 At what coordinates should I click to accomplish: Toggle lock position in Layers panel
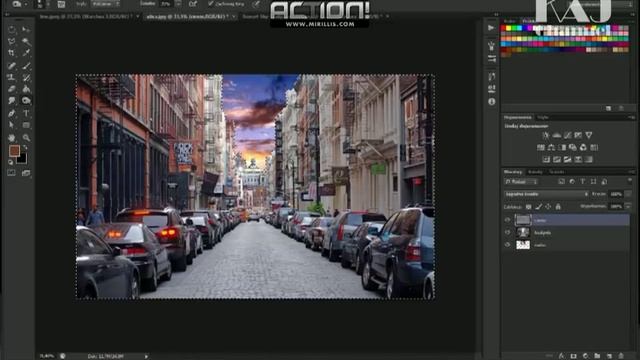(548, 207)
